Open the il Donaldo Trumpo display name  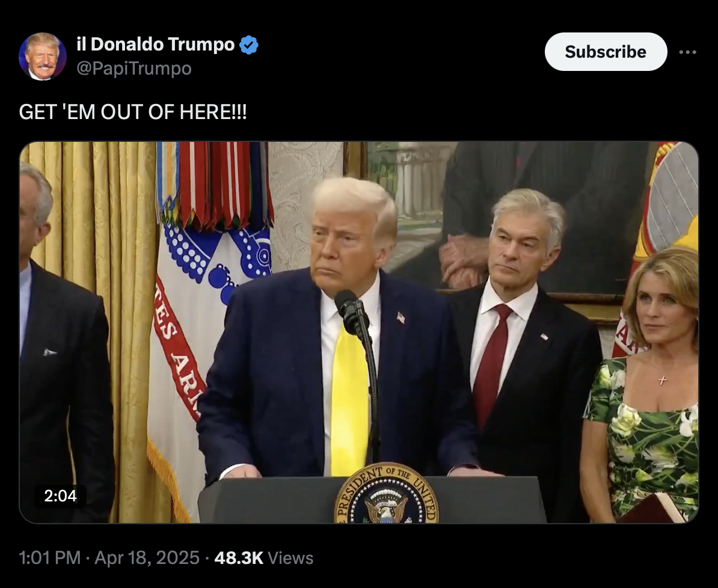pos(156,44)
